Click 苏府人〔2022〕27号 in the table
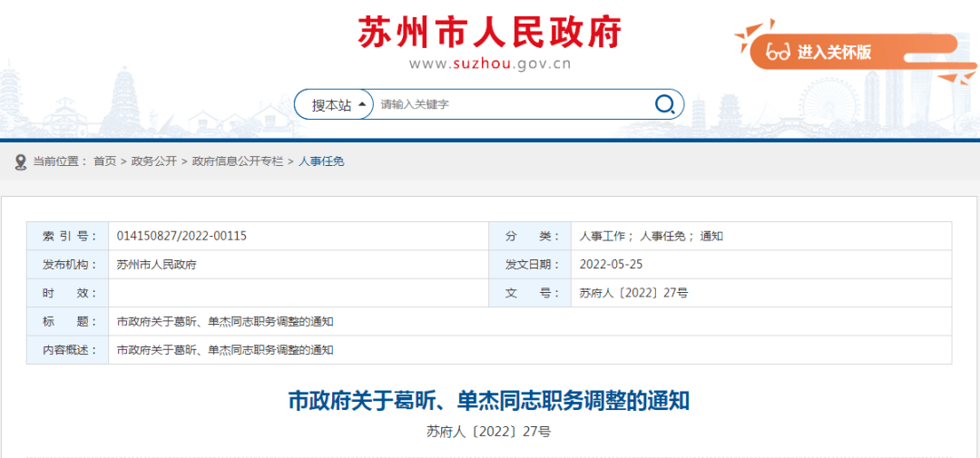 (633, 293)
